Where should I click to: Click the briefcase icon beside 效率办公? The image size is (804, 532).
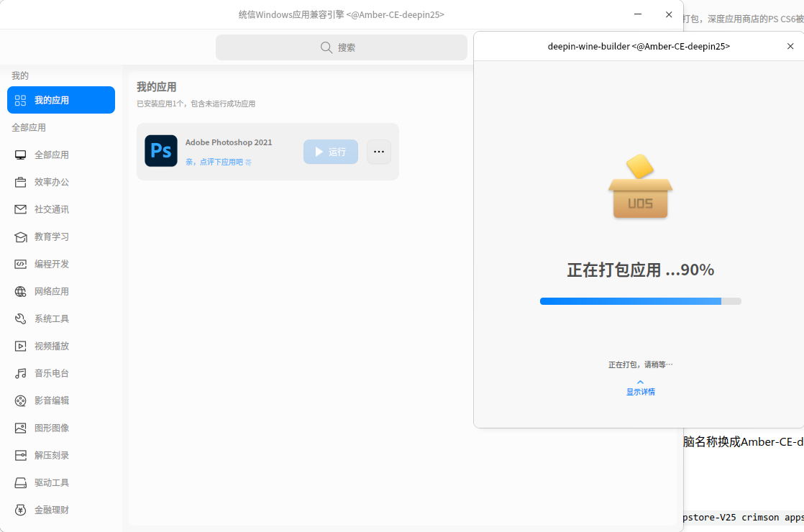(21, 183)
